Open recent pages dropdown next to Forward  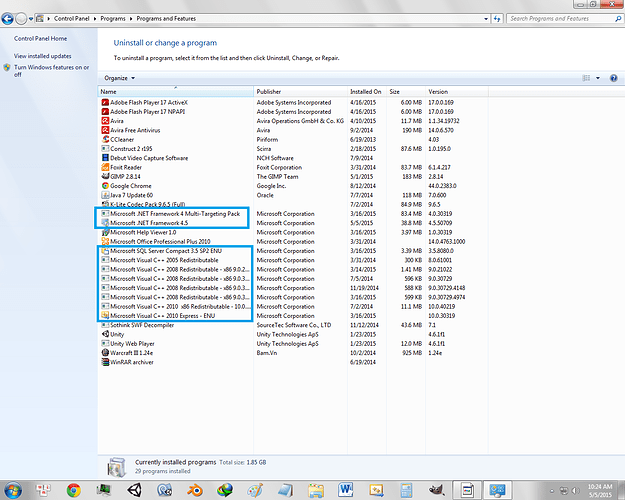pos(31,19)
